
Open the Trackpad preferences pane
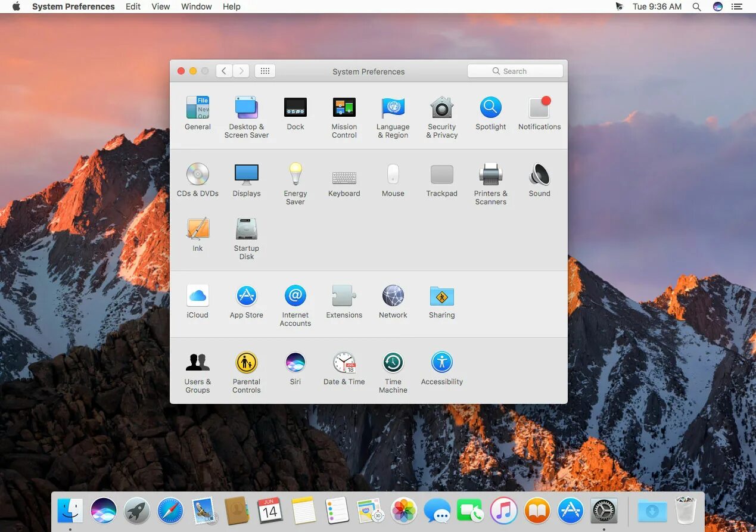pyautogui.click(x=442, y=180)
